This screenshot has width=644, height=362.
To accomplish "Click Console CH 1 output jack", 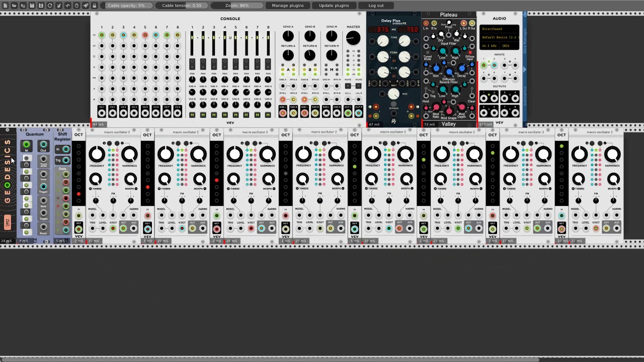I will point(102,113).
